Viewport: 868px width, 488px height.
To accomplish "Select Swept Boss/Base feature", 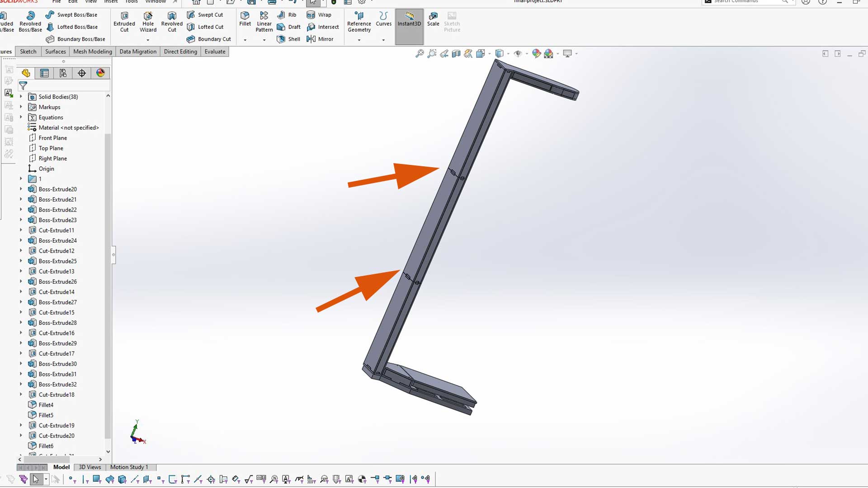I will tap(72, 15).
